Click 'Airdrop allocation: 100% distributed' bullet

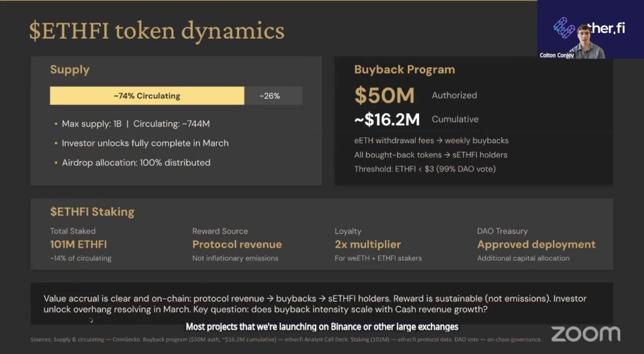click(x=136, y=163)
